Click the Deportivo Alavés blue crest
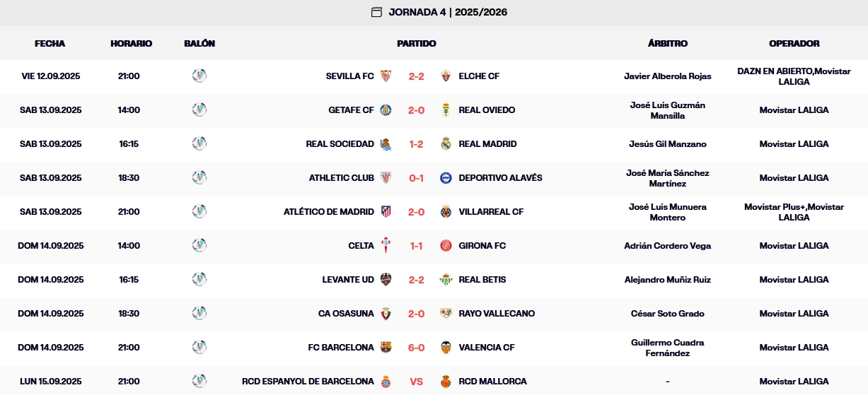This screenshot has width=868, height=395. coord(446,178)
